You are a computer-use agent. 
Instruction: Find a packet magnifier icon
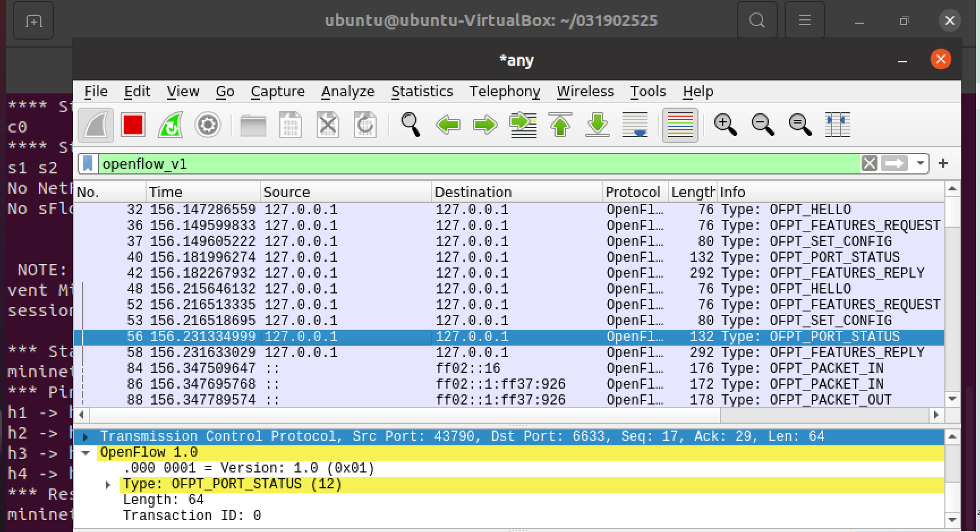pos(411,125)
